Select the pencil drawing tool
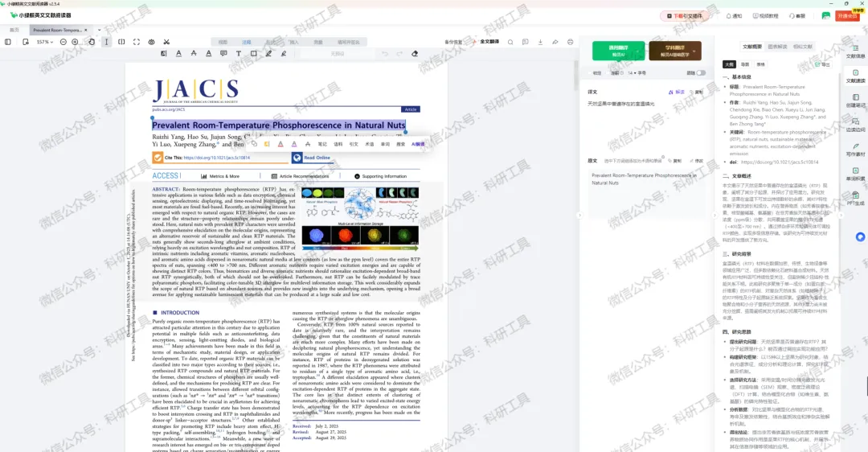This screenshot has height=452, width=868. tap(268, 54)
